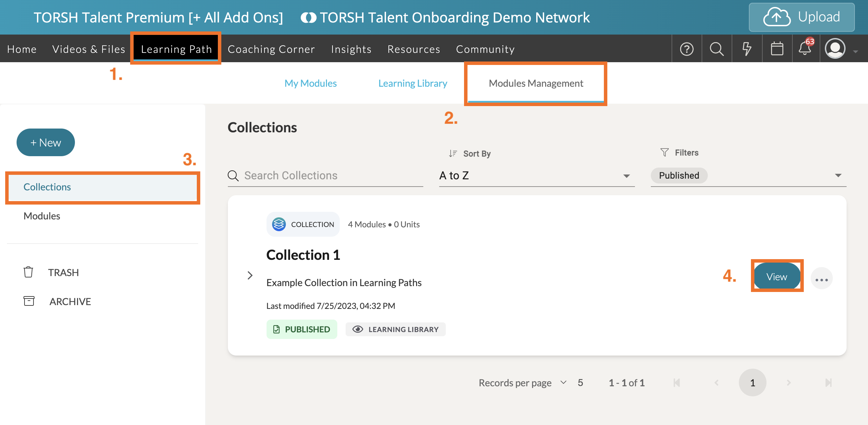The height and width of the screenshot is (425, 868).
Task: Click into the Search Collections field
Action: click(x=326, y=176)
